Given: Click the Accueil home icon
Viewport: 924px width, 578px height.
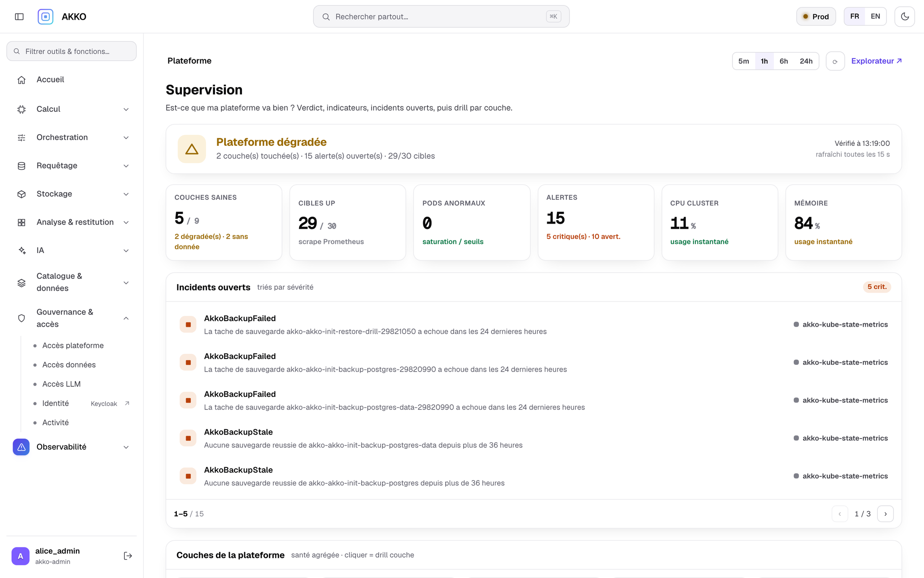Looking at the screenshot, I should point(21,80).
